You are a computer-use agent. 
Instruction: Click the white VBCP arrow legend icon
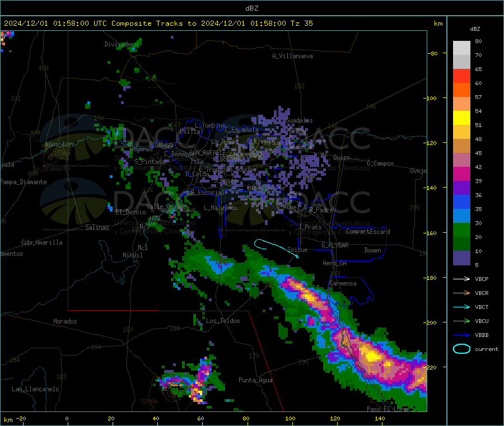coord(461,279)
